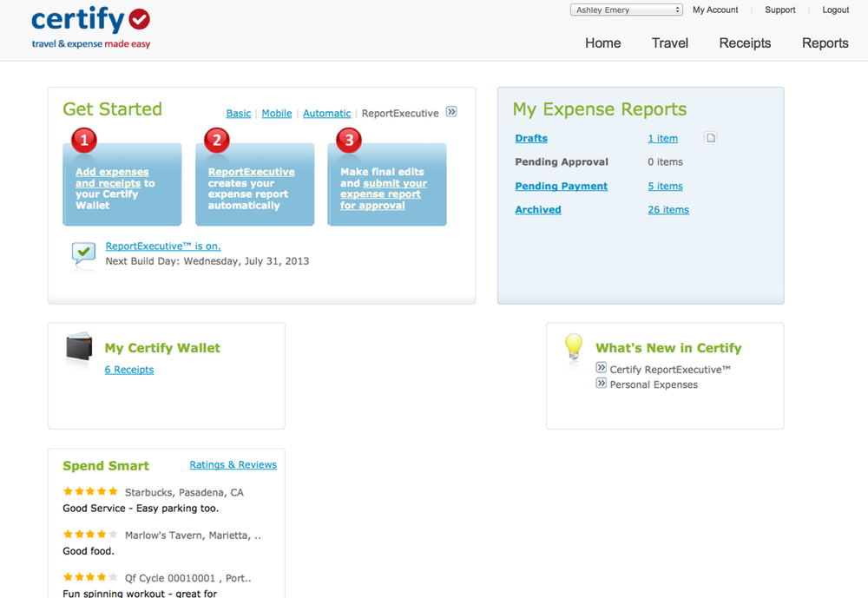Click the new document icon next to Drafts

[x=710, y=138]
